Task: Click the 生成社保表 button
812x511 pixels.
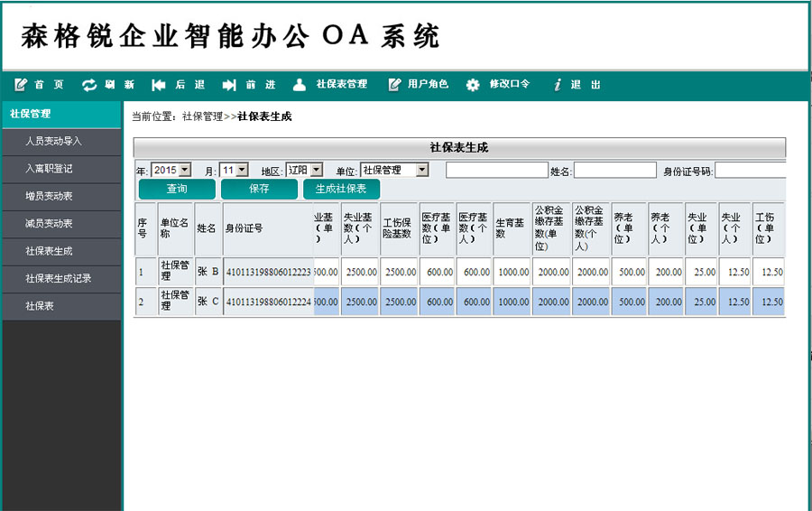Action: [x=341, y=189]
